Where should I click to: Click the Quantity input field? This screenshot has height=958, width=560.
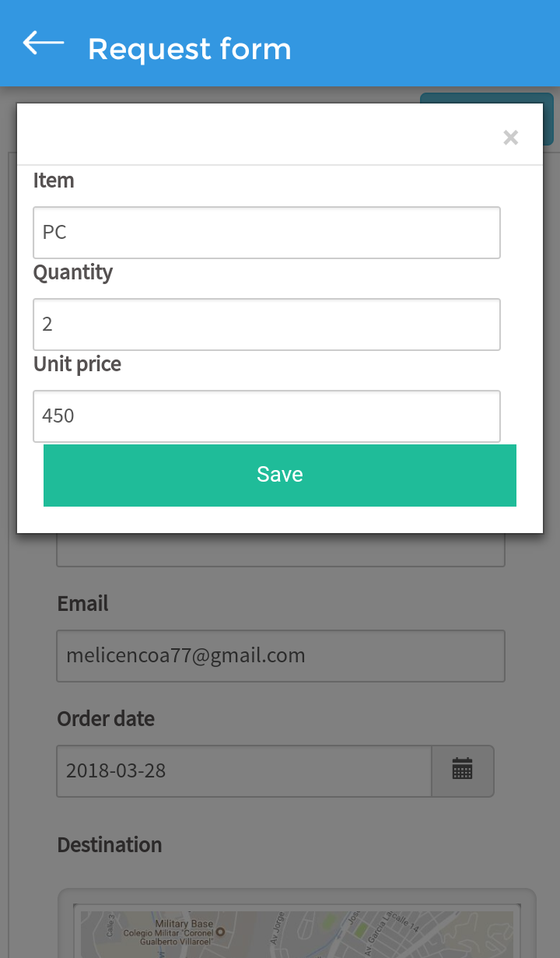(266, 324)
